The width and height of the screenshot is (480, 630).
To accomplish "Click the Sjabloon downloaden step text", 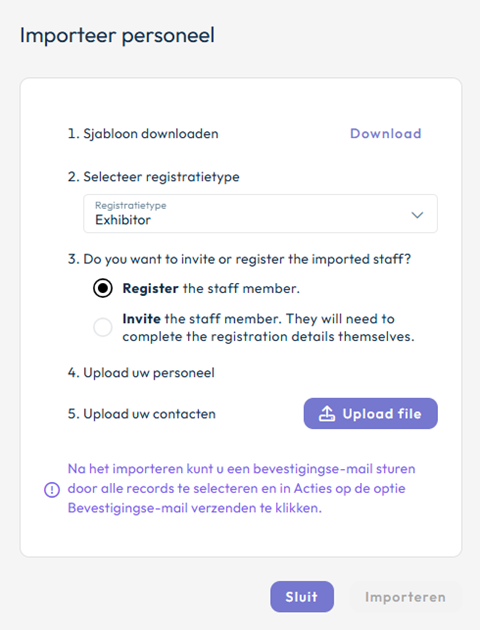I will pyautogui.click(x=143, y=133).
